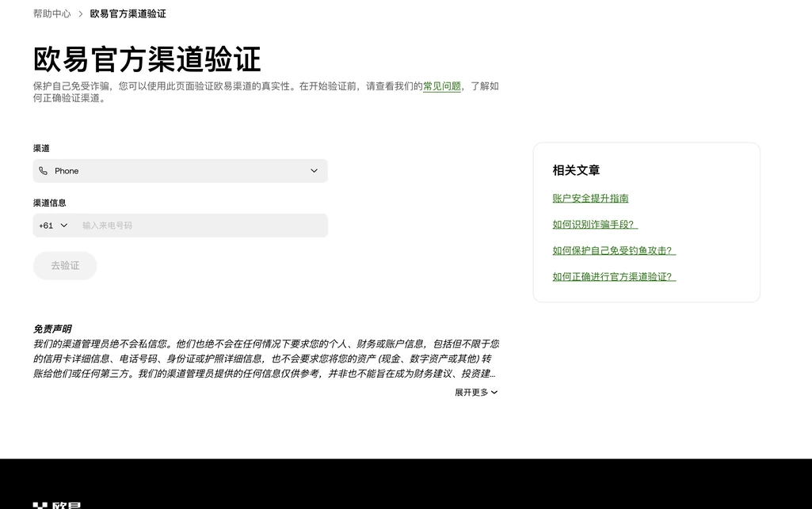
Task: Open 如何正确进行官方渠道验证? article
Action: (614, 277)
